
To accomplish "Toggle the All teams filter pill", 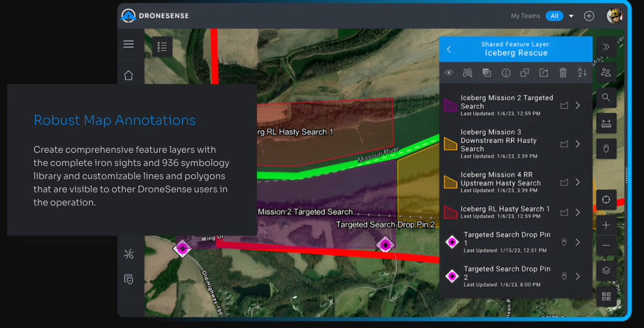I will tap(554, 16).
